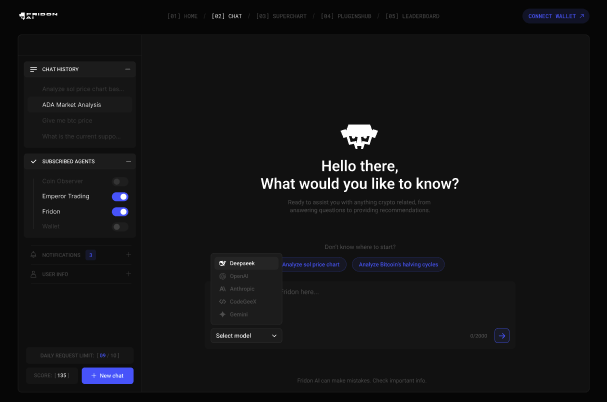The image size is (607, 402).
Task: Click the skull mascot logo above greeting
Action: point(359,136)
